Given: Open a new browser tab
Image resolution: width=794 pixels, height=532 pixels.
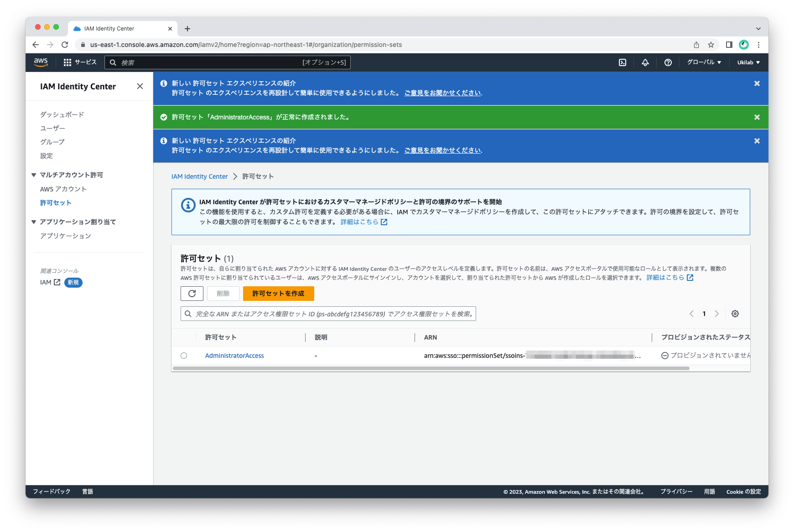Looking at the screenshot, I should point(187,29).
